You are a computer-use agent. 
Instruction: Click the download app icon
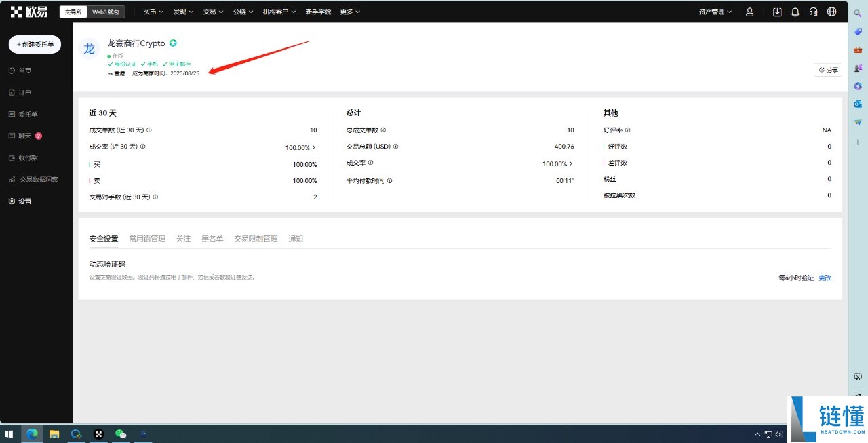777,12
